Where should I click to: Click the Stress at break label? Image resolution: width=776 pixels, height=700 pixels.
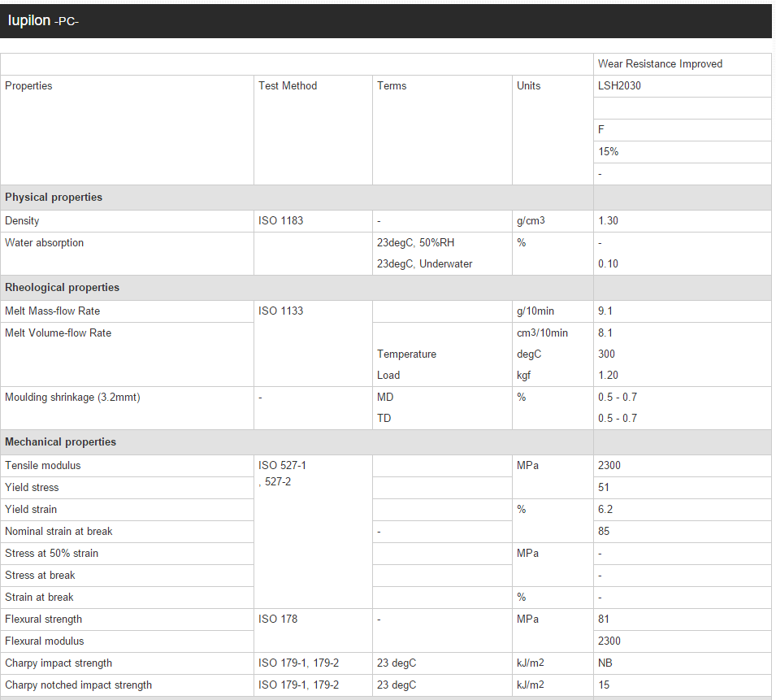tap(40, 575)
